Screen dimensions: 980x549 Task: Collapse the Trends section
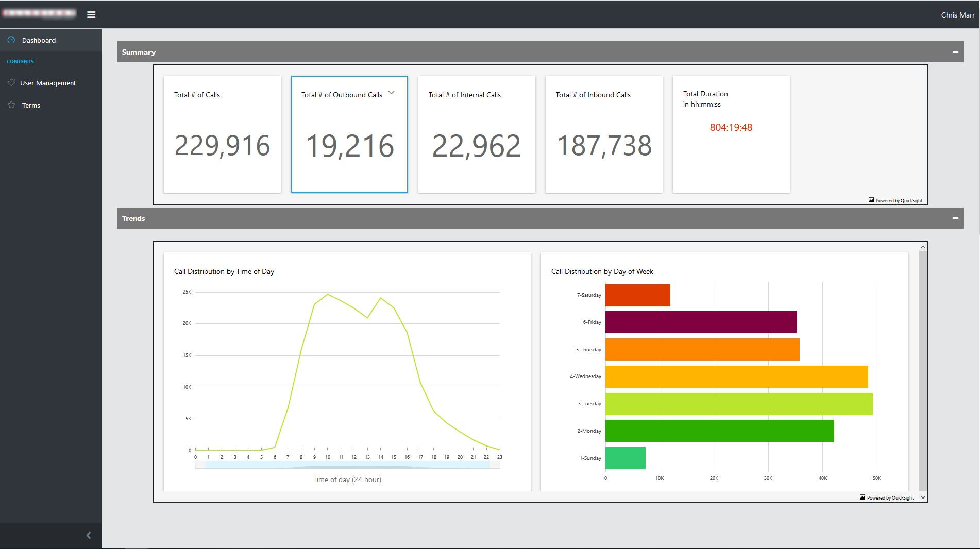click(x=955, y=218)
